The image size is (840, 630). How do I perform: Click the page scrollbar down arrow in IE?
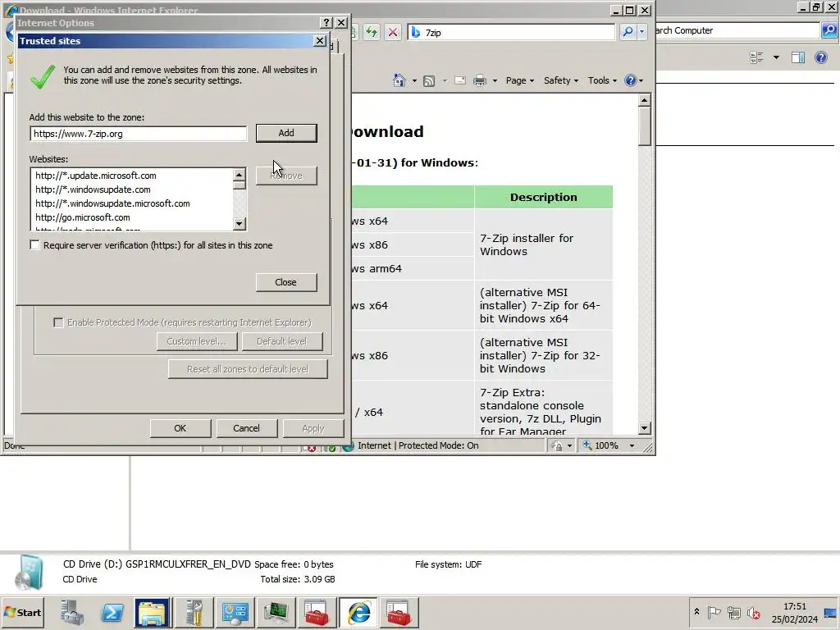645,427
